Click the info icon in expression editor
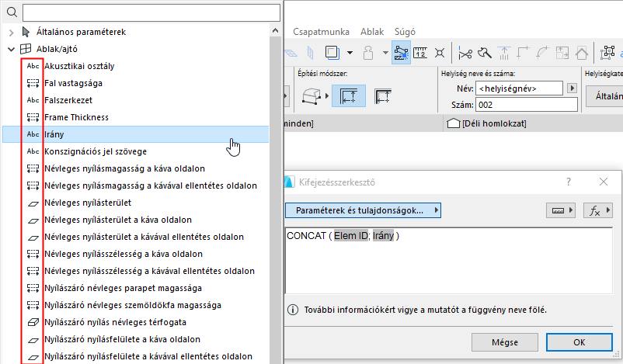 (292, 310)
